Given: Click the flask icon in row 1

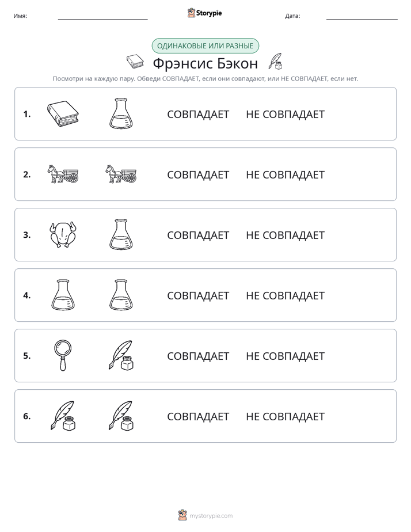Looking at the screenshot, I should coord(121,113).
